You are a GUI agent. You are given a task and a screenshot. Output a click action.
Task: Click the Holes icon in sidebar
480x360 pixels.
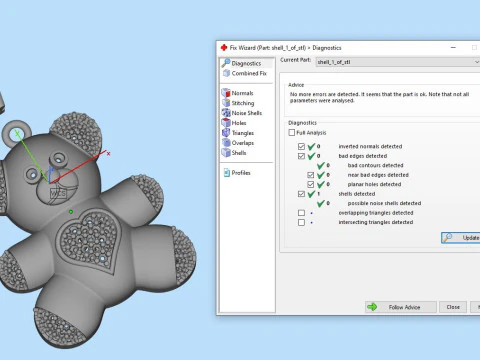(x=226, y=123)
